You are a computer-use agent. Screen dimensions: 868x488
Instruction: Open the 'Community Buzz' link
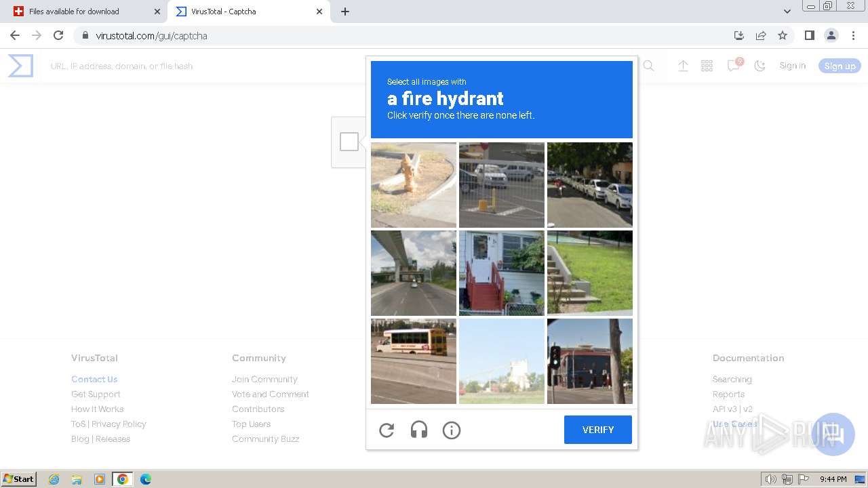[266, 439]
